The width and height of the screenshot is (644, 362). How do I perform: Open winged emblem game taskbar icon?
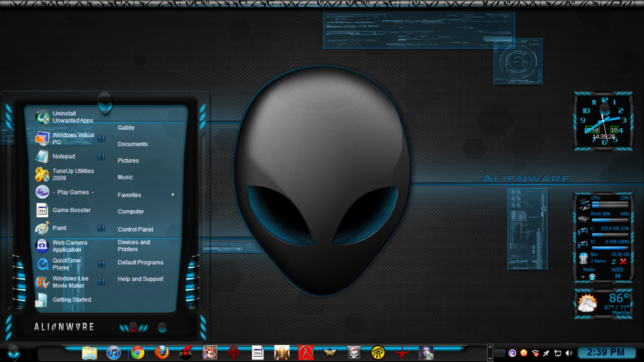pos(330,353)
